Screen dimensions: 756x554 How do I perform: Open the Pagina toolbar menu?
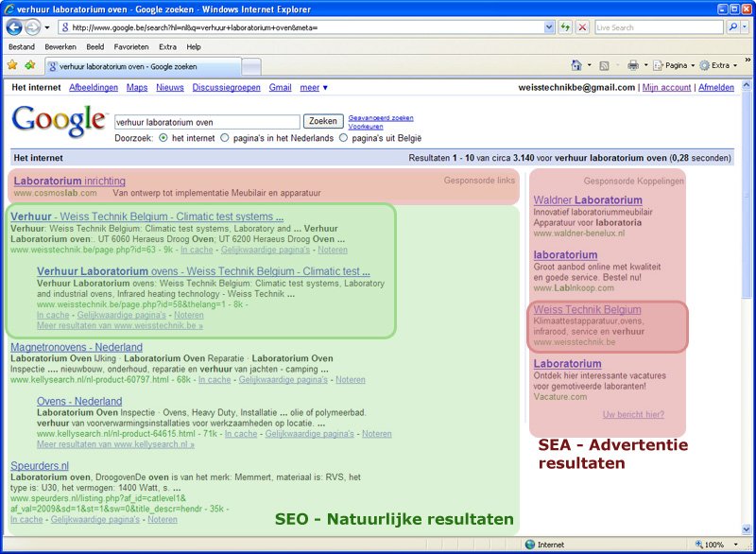(674, 65)
